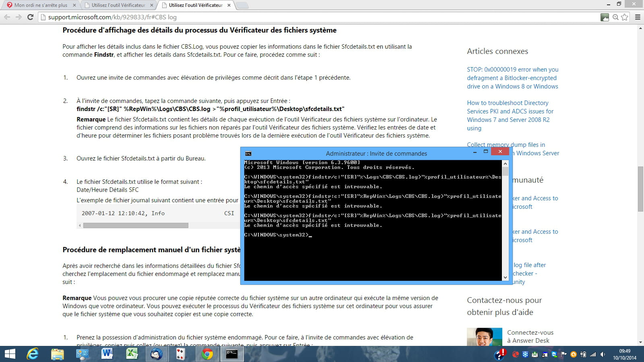The height and width of the screenshot is (362, 644).
Task: Click the green shortcut-arrow icon in the address bar
Action: [x=605, y=17]
